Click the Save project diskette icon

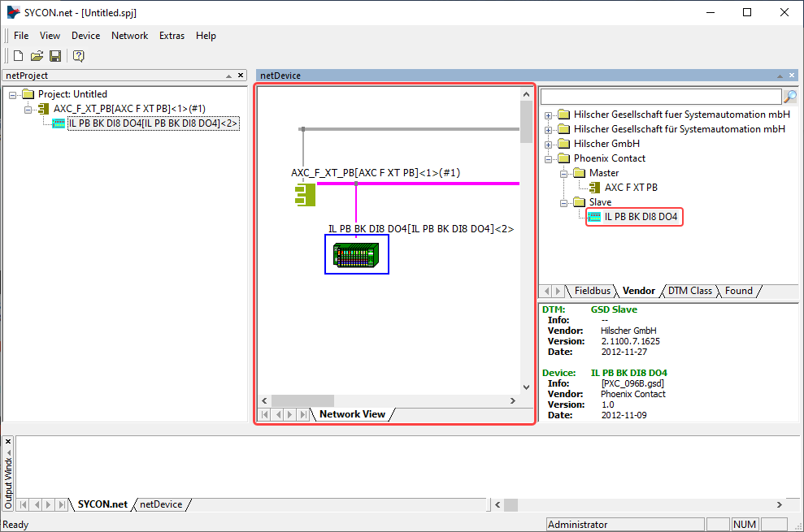(x=55, y=56)
